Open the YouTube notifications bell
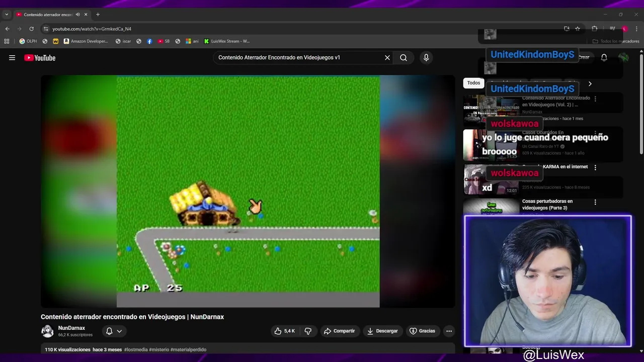The width and height of the screenshot is (644, 362). pyautogui.click(x=604, y=57)
